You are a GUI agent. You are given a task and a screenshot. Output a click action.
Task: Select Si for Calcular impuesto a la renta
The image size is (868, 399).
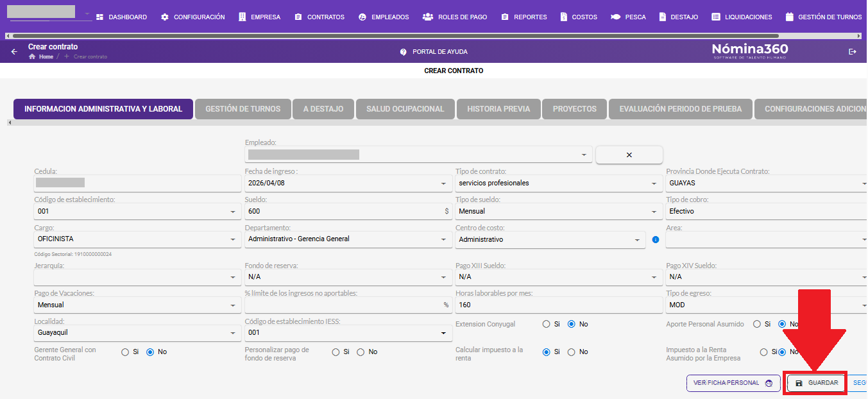tap(547, 352)
